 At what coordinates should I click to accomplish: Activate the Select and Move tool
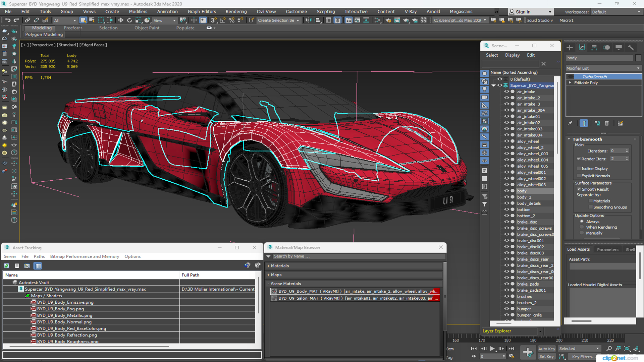point(120,20)
